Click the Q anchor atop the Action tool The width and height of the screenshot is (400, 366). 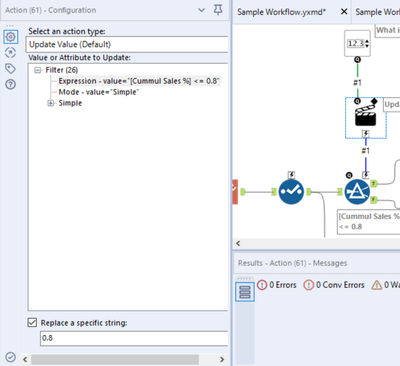[x=357, y=101]
